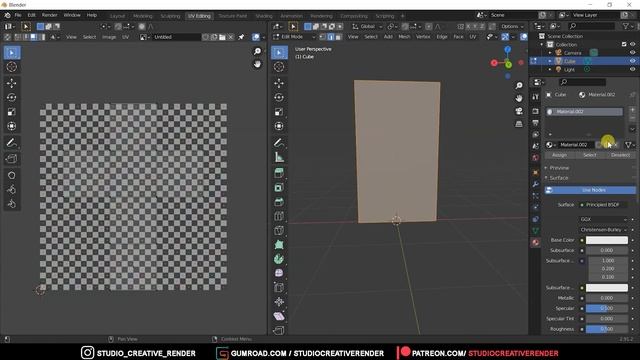Add a material slot with plus button
Image resolution: width=640 pixels, height=360 pixels.
(633, 110)
